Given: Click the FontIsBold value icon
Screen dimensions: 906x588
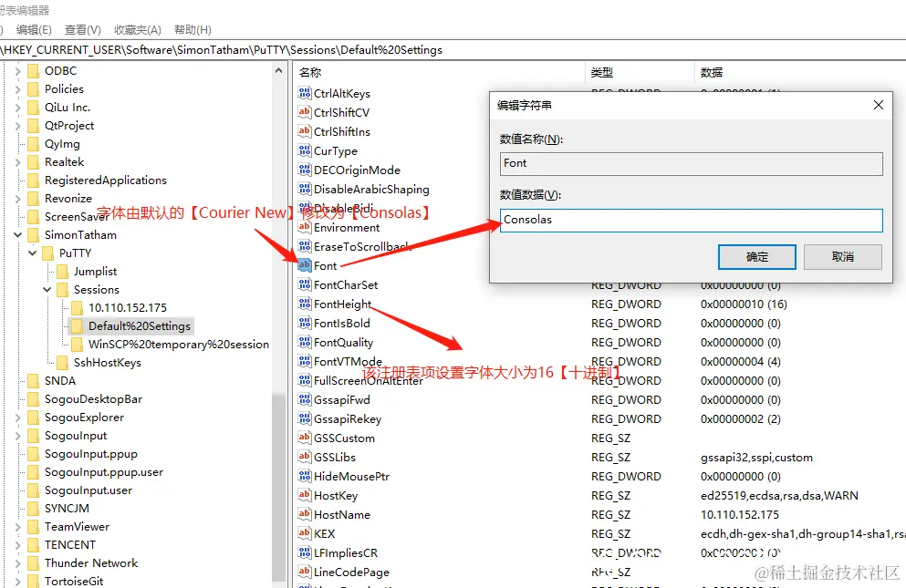Looking at the screenshot, I should pos(305,323).
